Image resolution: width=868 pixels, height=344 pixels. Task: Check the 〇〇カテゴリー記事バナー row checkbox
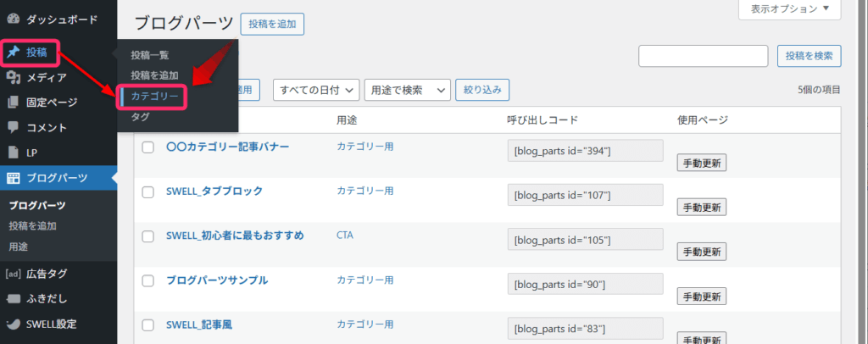click(x=147, y=147)
